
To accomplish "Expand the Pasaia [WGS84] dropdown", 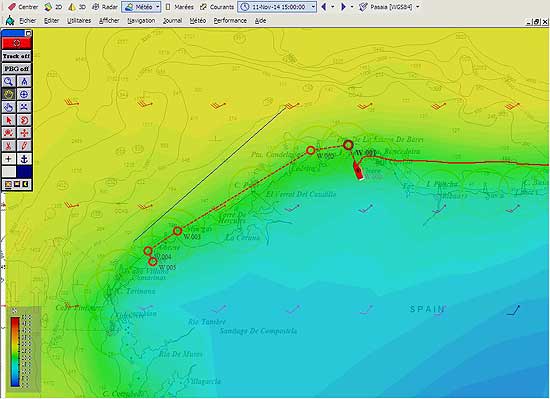I will [417, 7].
